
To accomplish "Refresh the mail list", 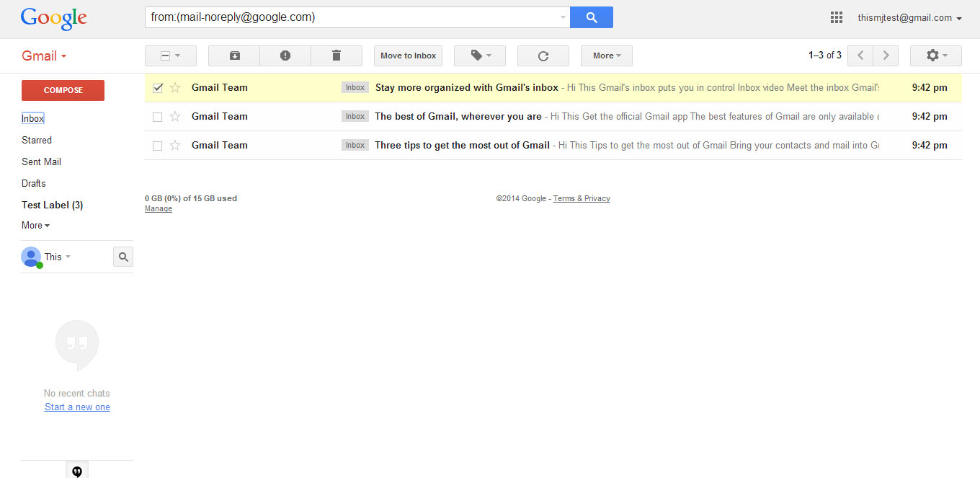I will tap(543, 56).
